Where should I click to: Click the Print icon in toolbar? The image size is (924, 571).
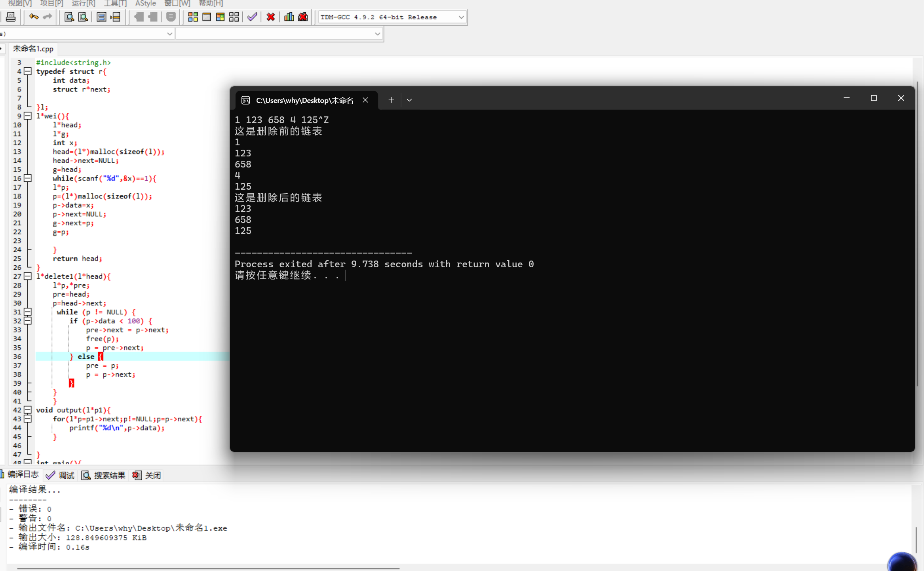coord(11,17)
